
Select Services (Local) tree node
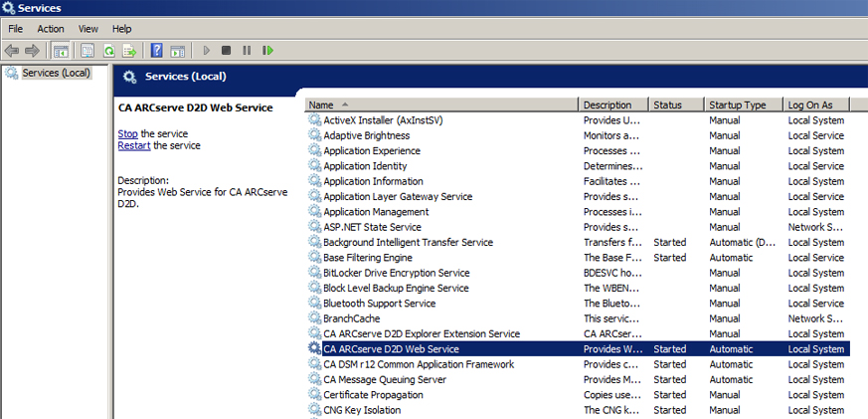point(56,73)
